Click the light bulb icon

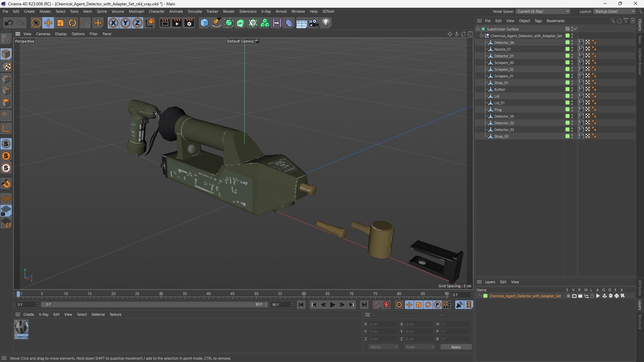coord(326,23)
